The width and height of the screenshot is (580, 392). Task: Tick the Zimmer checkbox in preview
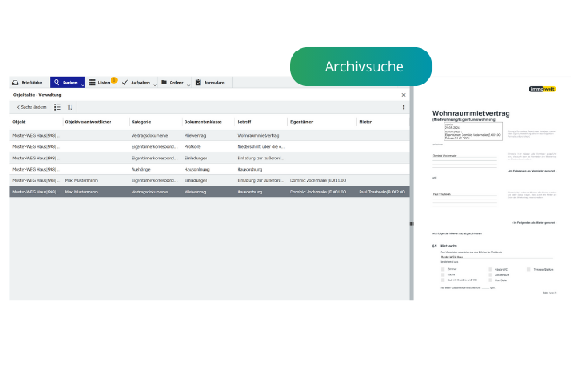442,269
